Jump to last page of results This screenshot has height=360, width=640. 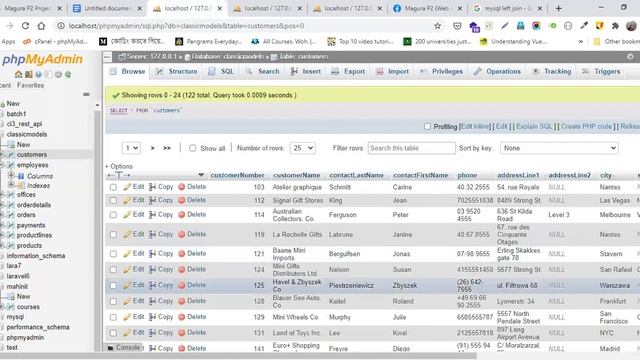pyautogui.click(x=167, y=148)
